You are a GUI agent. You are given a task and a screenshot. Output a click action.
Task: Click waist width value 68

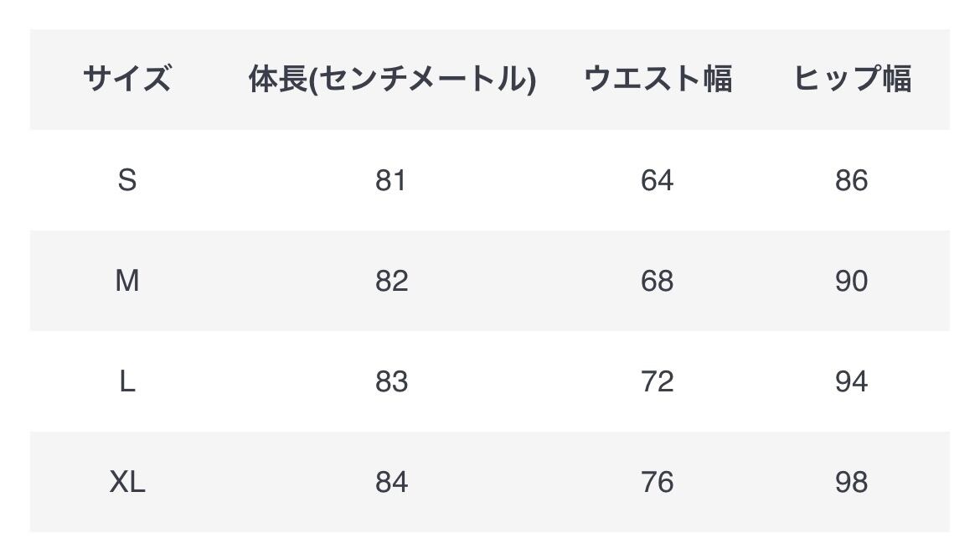point(657,281)
